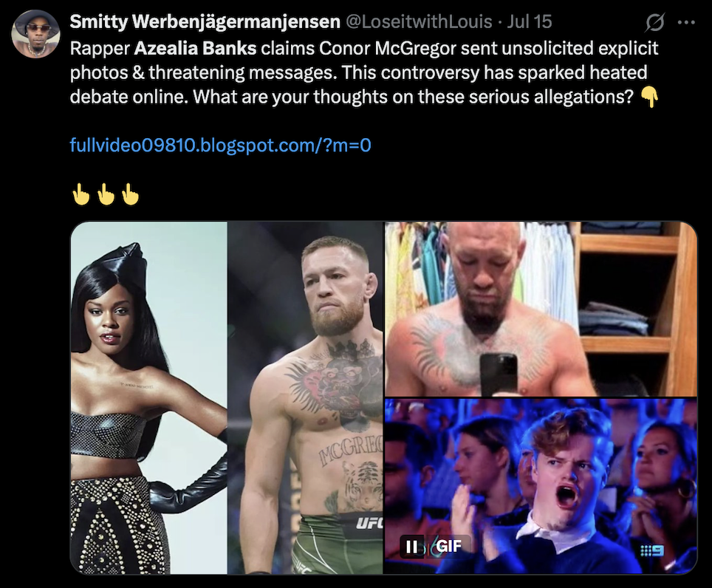Screen dimensions: 712x588
Task: Click the tweet text about serious allegations
Action: click(363, 72)
